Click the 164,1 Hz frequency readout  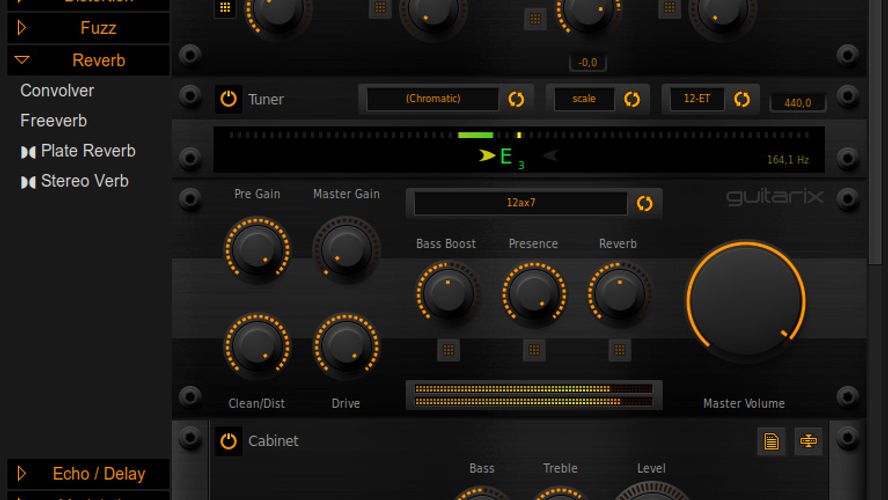click(788, 160)
